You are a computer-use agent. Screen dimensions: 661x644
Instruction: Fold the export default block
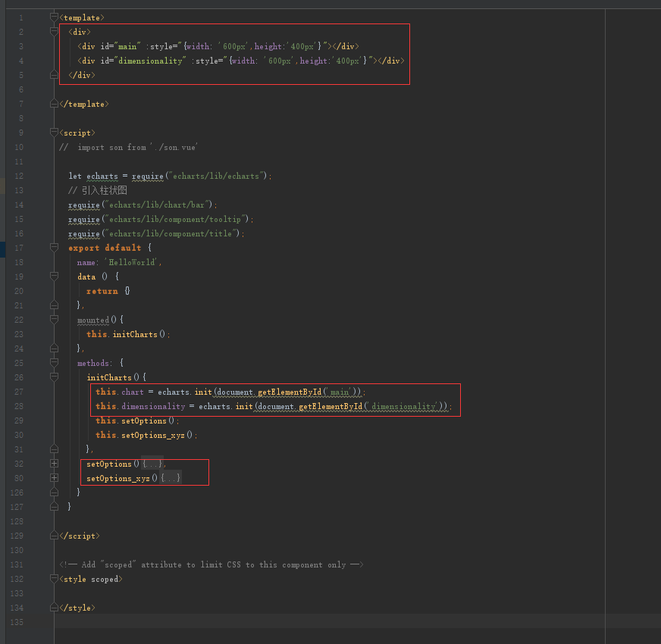click(x=54, y=248)
